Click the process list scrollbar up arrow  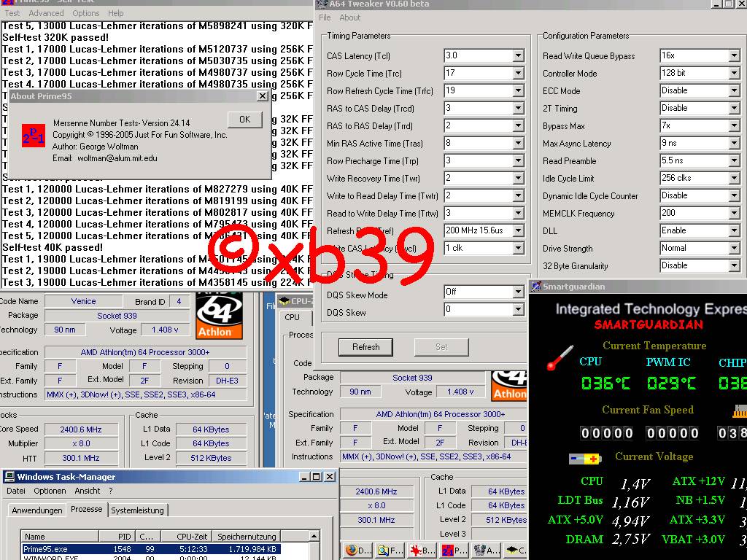tap(314, 536)
